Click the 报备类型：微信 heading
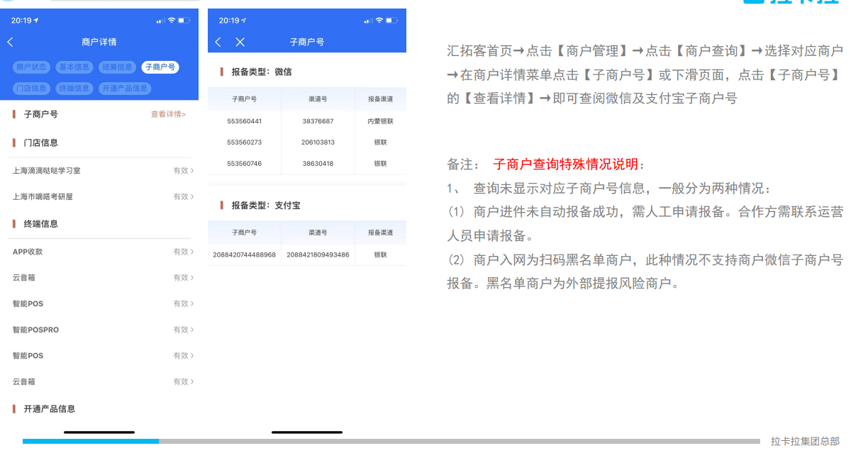 pyautogui.click(x=262, y=72)
